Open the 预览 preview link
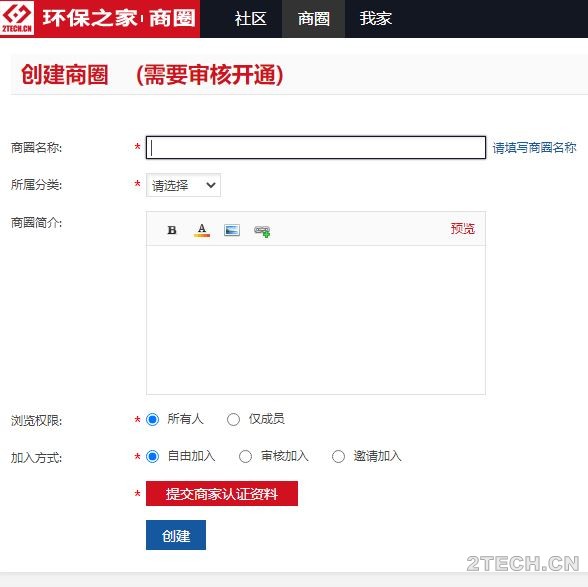Image resolution: width=588 pixels, height=587 pixels. [x=463, y=228]
